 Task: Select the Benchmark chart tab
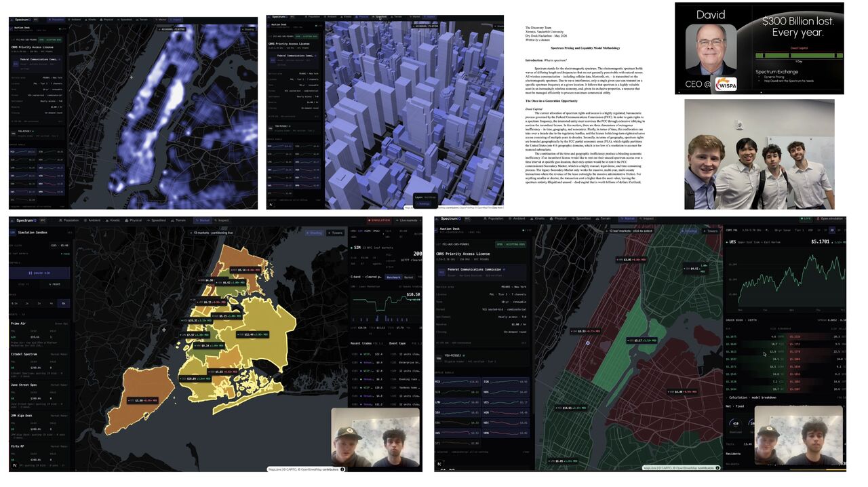pyautogui.click(x=393, y=277)
